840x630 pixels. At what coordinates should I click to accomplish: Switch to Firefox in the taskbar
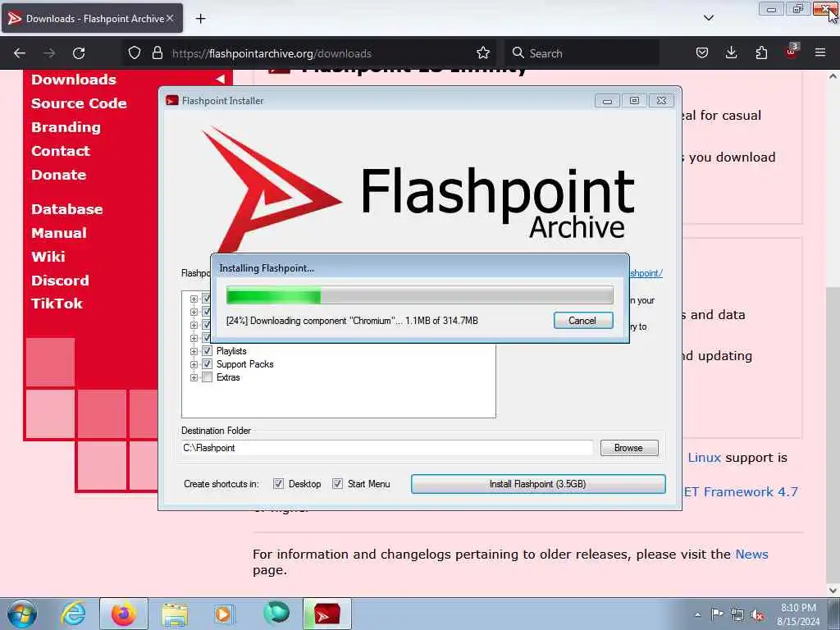(x=123, y=614)
